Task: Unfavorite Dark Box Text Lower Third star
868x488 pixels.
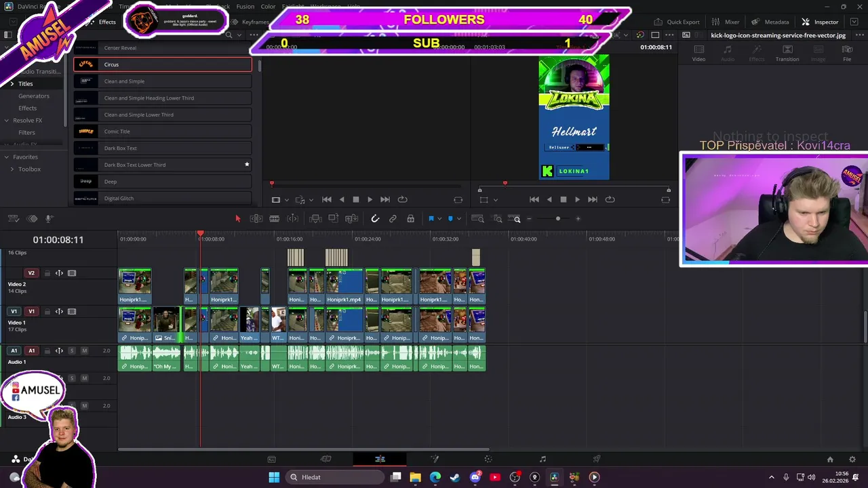Action: [x=247, y=165]
